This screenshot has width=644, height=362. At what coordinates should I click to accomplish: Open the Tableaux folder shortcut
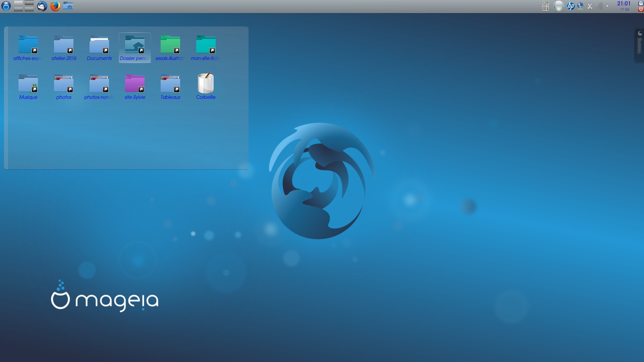(170, 87)
